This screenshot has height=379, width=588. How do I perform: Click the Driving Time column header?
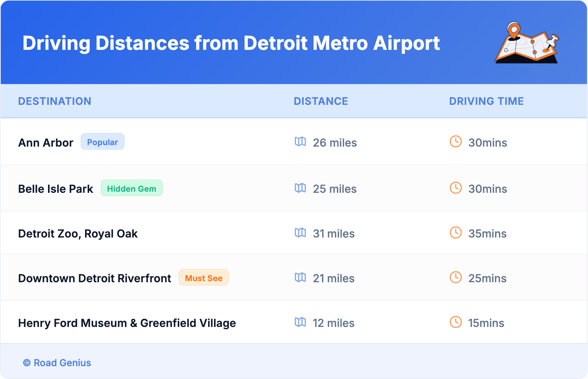pyautogui.click(x=486, y=101)
